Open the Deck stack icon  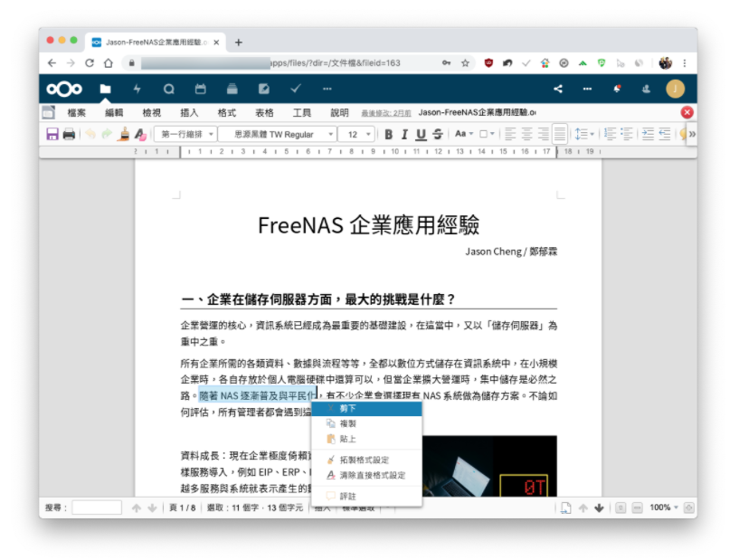232,89
